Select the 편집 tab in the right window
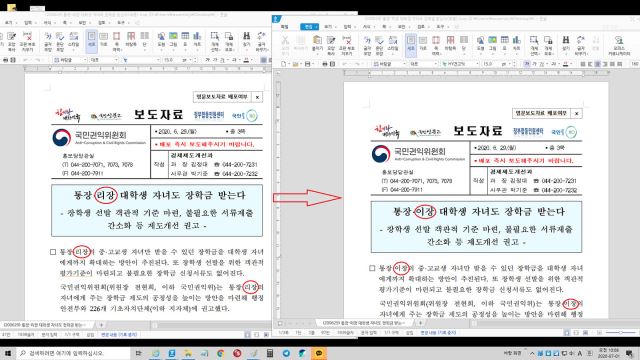Screen dimensions: 640x360 [309, 27]
